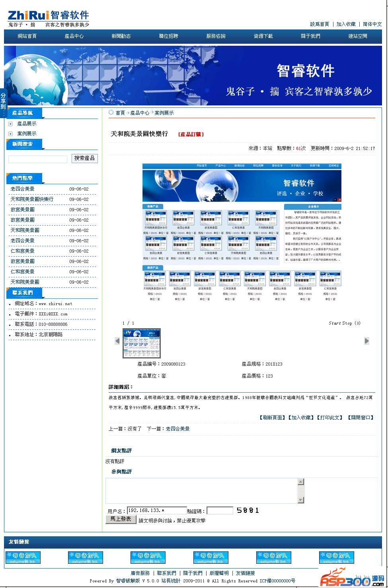
Task: Open first 老四合美景 in hot clicks list
Action: pos(22,189)
